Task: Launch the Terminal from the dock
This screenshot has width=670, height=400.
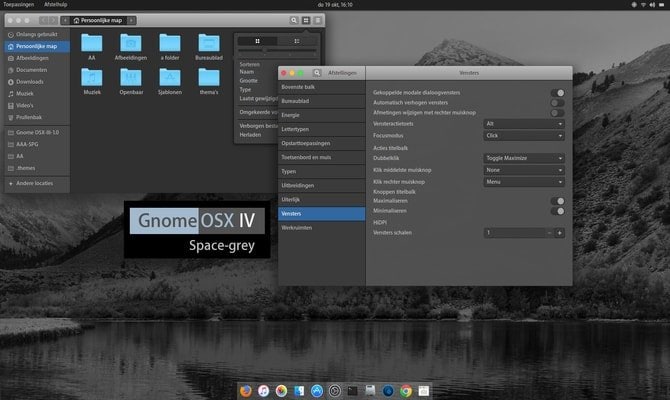Action: pyautogui.click(x=353, y=391)
